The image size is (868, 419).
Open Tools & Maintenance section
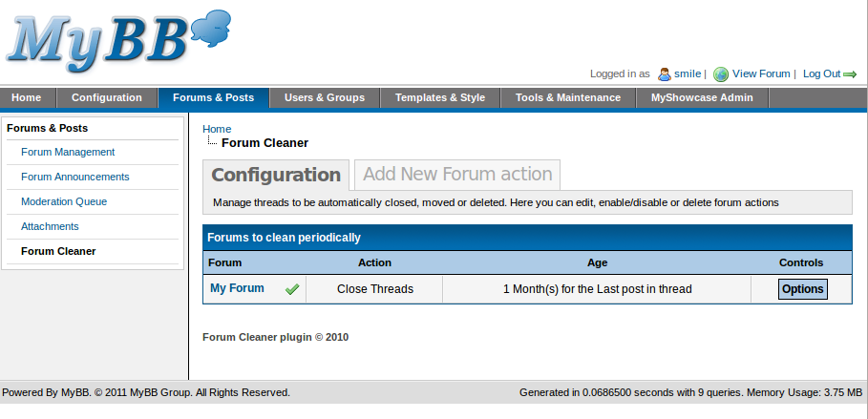tap(568, 97)
